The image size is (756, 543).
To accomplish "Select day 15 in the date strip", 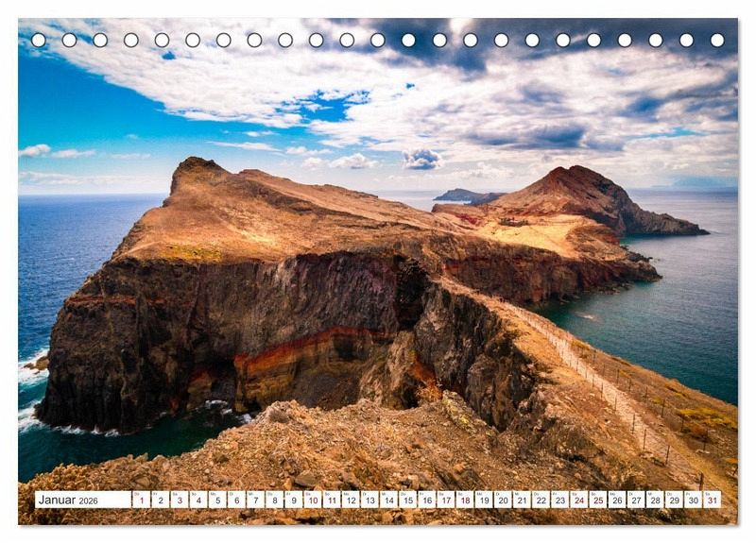I will pos(408,500).
